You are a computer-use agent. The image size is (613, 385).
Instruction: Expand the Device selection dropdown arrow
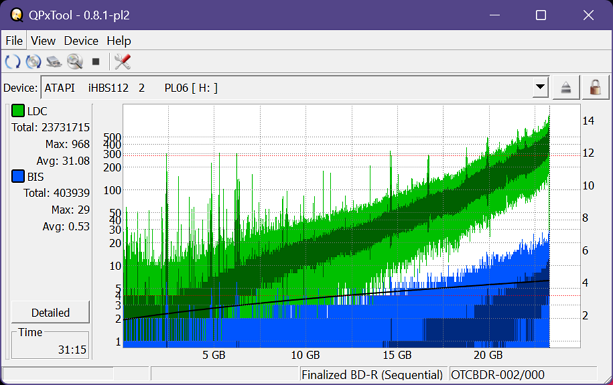click(x=540, y=87)
